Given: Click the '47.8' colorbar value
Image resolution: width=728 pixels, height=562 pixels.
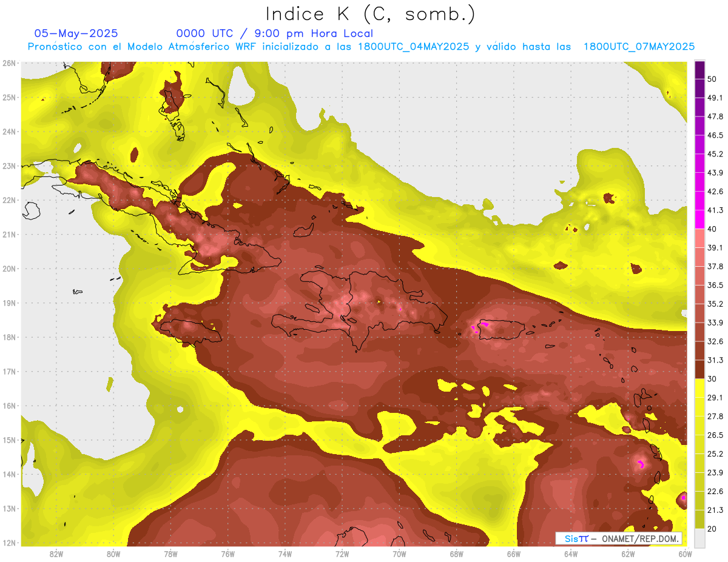Looking at the screenshot, I should (x=715, y=116).
